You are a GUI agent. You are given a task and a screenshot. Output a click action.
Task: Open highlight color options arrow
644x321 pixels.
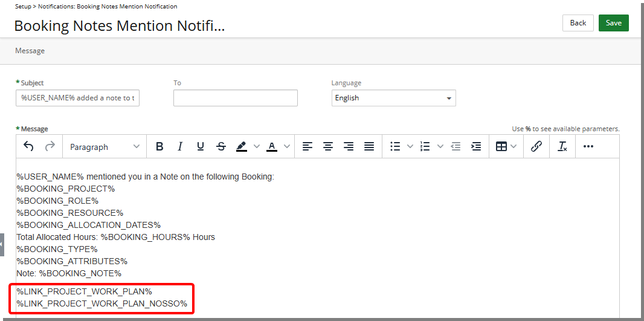(257, 146)
